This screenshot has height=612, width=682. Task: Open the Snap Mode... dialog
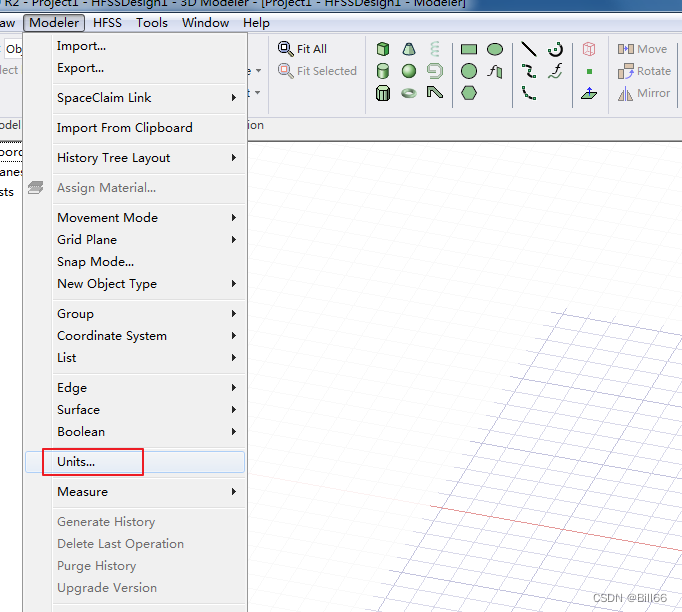click(x=135, y=262)
